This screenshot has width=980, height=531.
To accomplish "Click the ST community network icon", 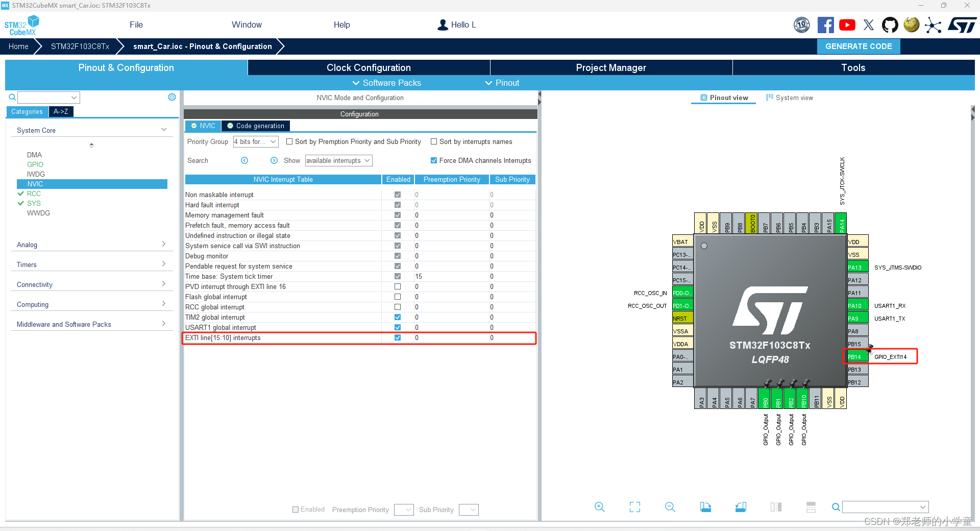I will 933,25.
